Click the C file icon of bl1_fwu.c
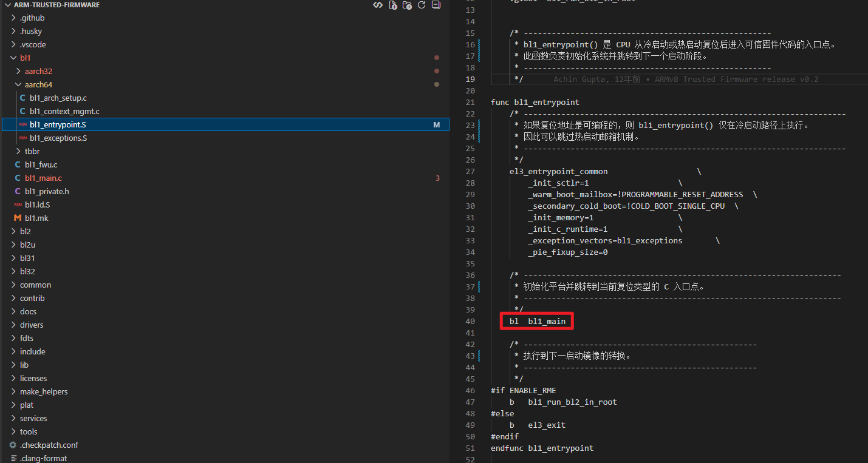868x463 pixels. point(18,165)
